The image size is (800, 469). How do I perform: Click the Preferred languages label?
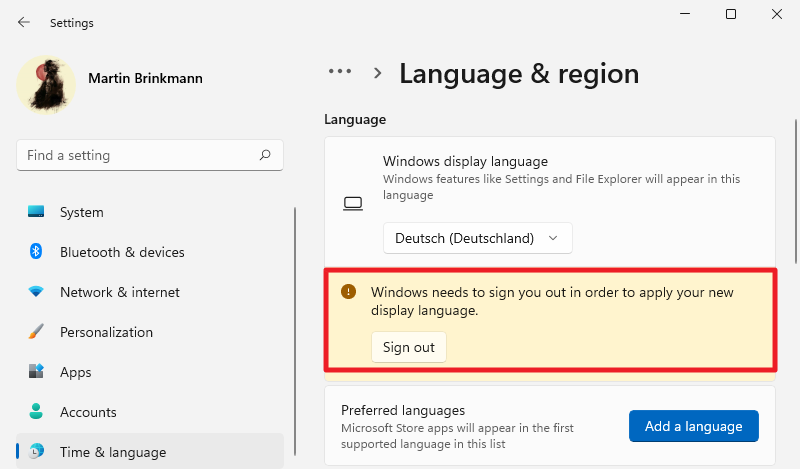point(403,410)
